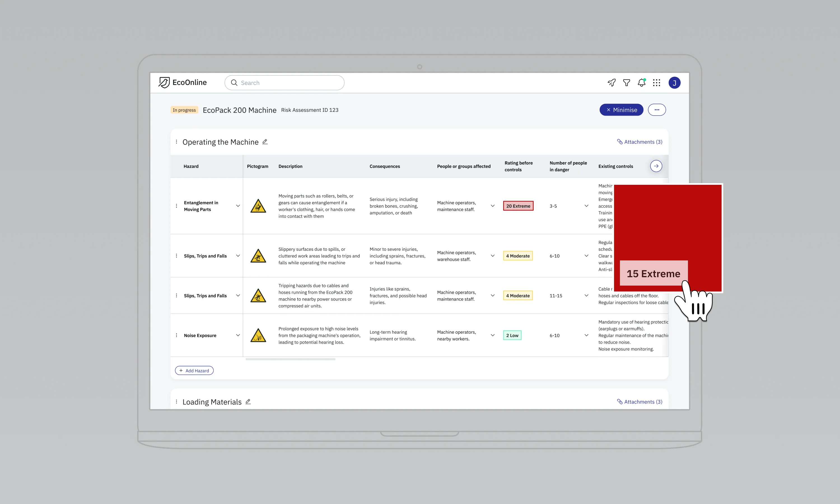Edit the Operating the Machine title
The width and height of the screenshot is (840, 504).
click(265, 142)
